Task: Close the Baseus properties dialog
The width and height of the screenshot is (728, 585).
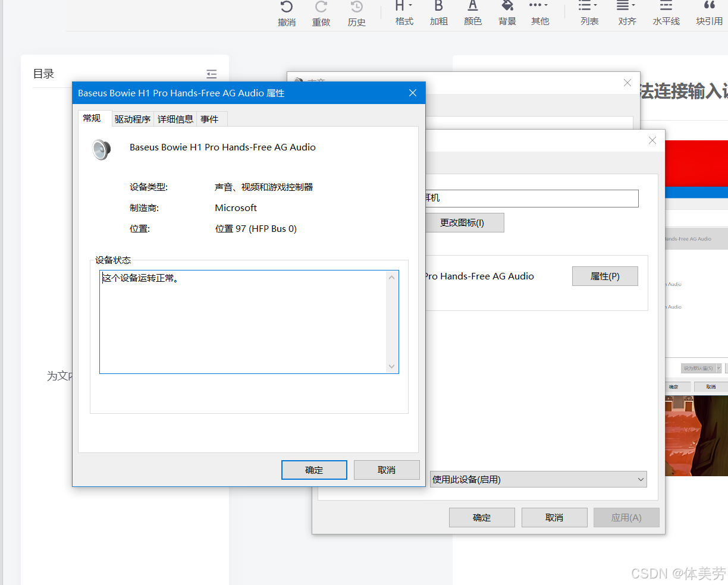Action: [x=413, y=93]
